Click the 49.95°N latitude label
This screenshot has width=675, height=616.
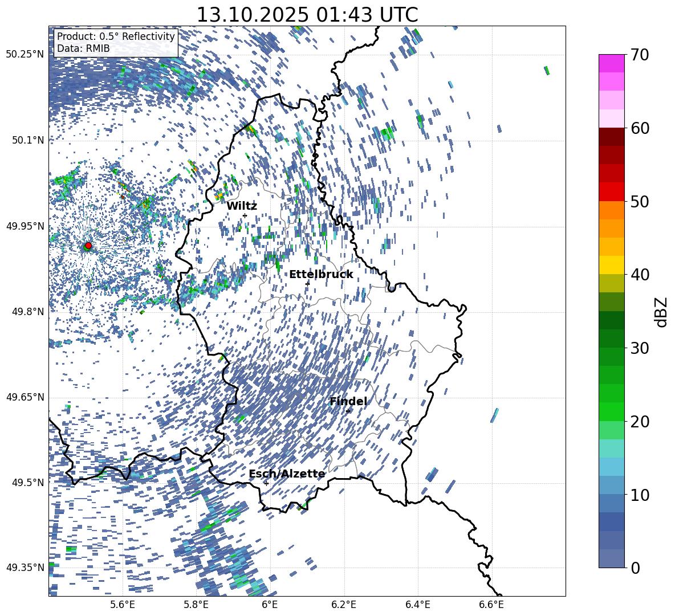tap(25, 226)
